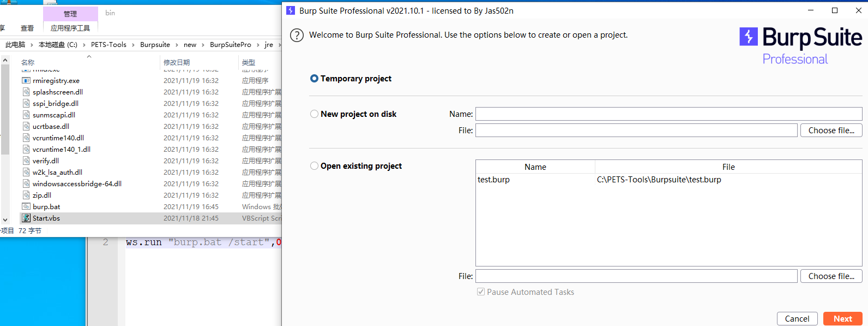The height and width of the screenshot is (326, 868).
Task: Click the Cancel button
Action: tap(797, 319)
